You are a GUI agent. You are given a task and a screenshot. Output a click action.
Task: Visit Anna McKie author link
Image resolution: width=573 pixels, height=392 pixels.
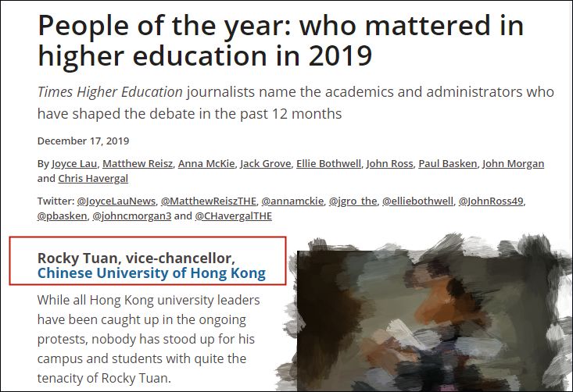206,163
